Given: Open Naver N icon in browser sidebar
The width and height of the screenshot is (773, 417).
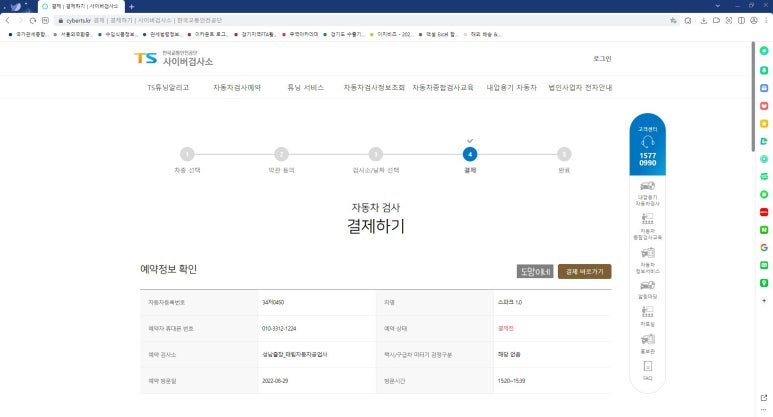Looking at the screenshot, I should click(764, 230).
